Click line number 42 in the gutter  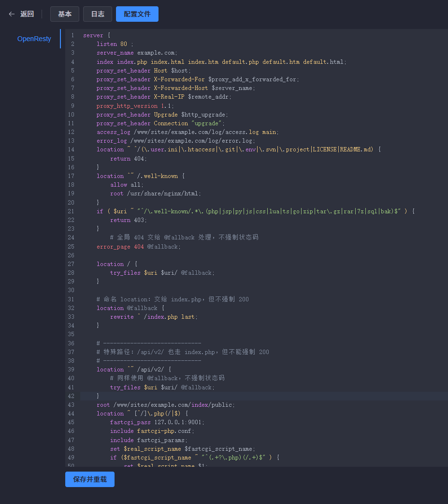click(x=71, y=396)
